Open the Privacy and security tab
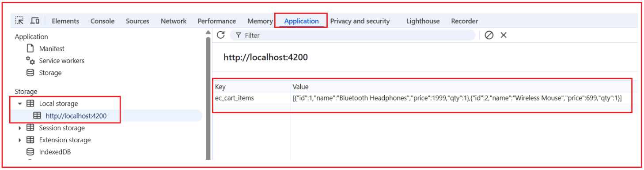Viewport: 644px width, 170px height. pyautogui.click(x=360, y=21)
